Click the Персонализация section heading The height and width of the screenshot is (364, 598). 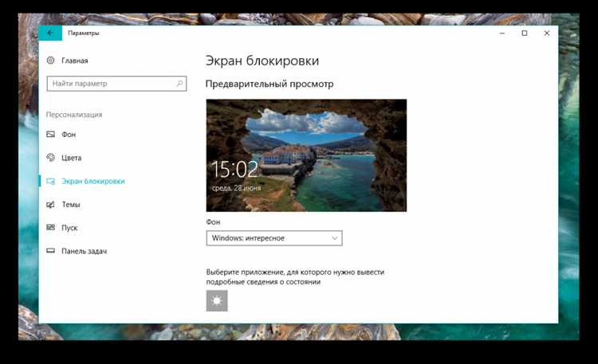(74, 115)
